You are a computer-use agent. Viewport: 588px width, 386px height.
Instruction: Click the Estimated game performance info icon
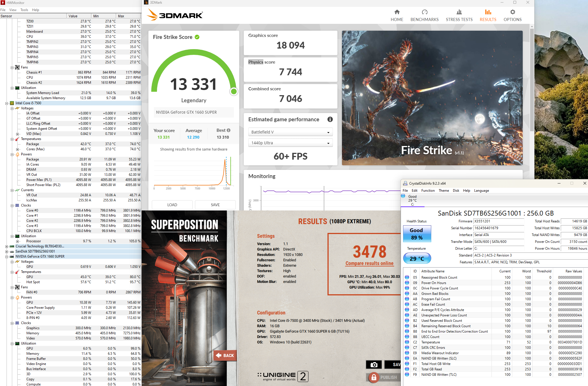pos(330,119)
